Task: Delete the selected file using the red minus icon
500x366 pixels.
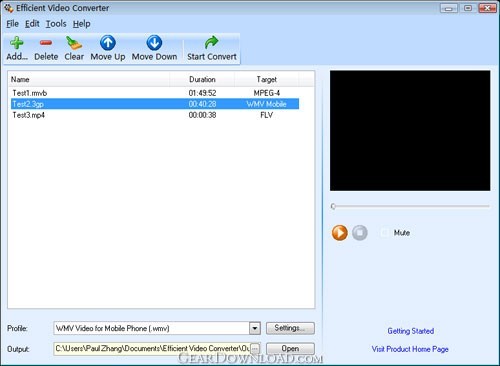Action: 46,43
